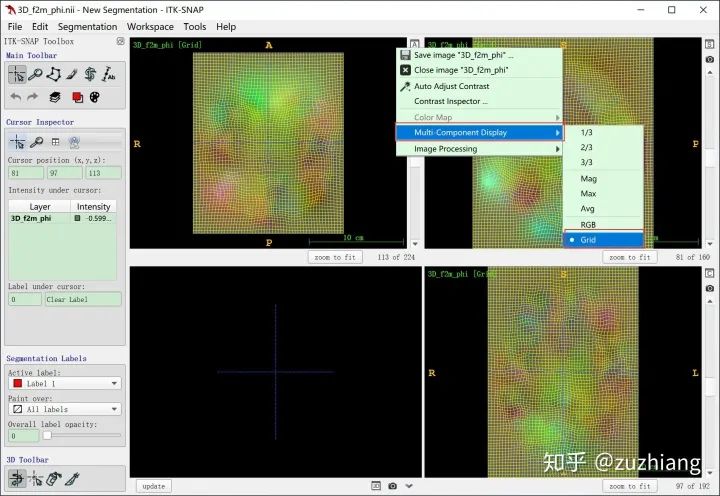Show component 2/3
This screenshot has width=720, height=496.
click(603, 147)
